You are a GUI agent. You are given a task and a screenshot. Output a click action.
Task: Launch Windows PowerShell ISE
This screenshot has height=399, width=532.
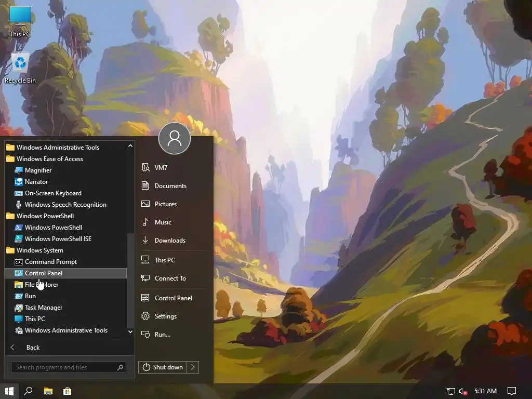65,239
